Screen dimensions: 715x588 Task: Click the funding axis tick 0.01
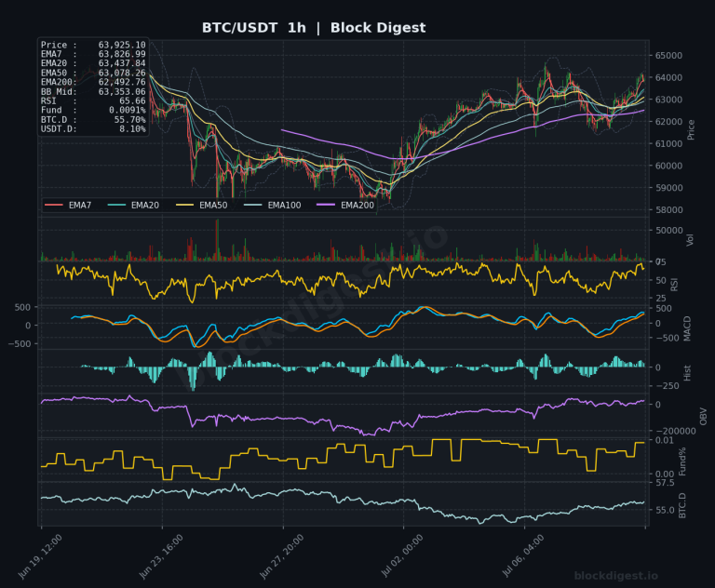(665, 440)
